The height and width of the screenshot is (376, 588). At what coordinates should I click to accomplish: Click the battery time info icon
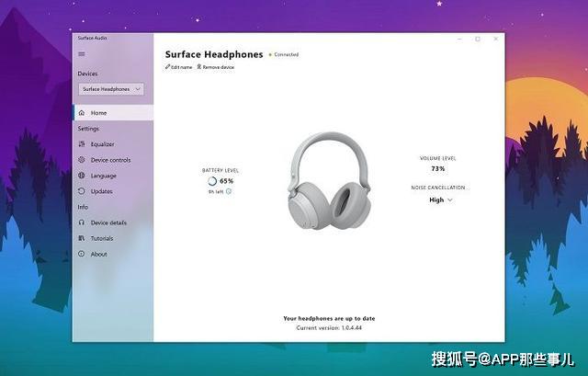click(229, 191)
